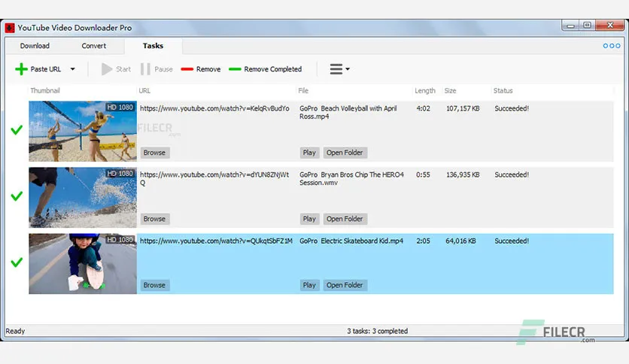The image size is (629, 364).
Task: Click the red Remove button
Action: point(201,69)
